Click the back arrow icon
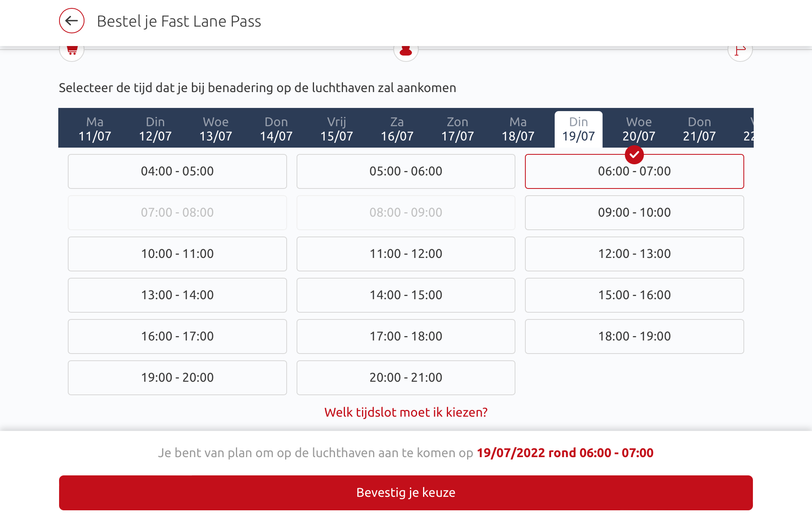The image size is (812, 523). [72, 21]
